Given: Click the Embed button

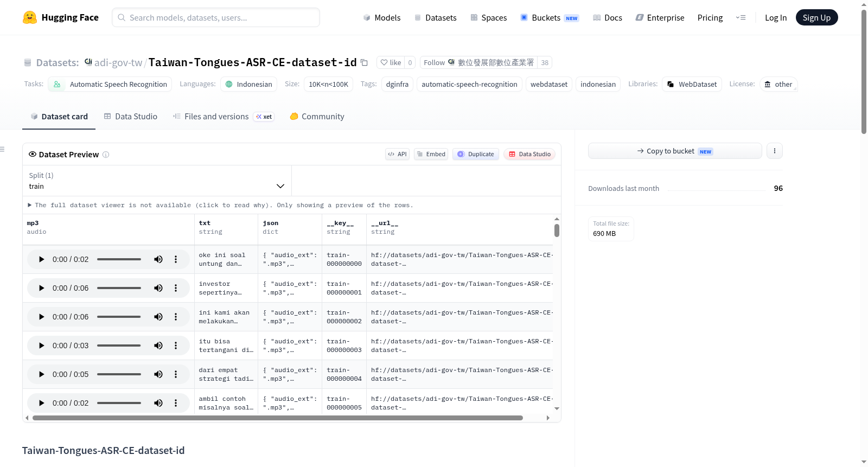Looking at the screenshot, I should pyautogui.click(x=431, y=154).
